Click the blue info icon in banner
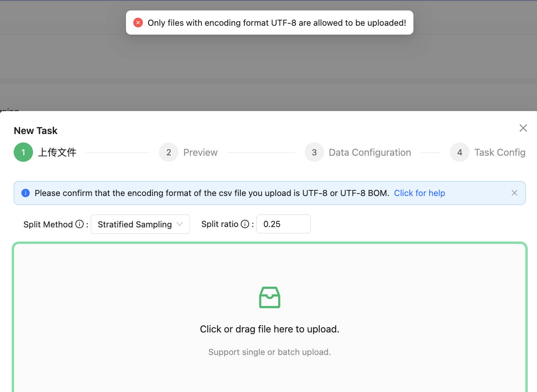The width and height of the screenshot is (537, 392). click(x=25, y=193)
